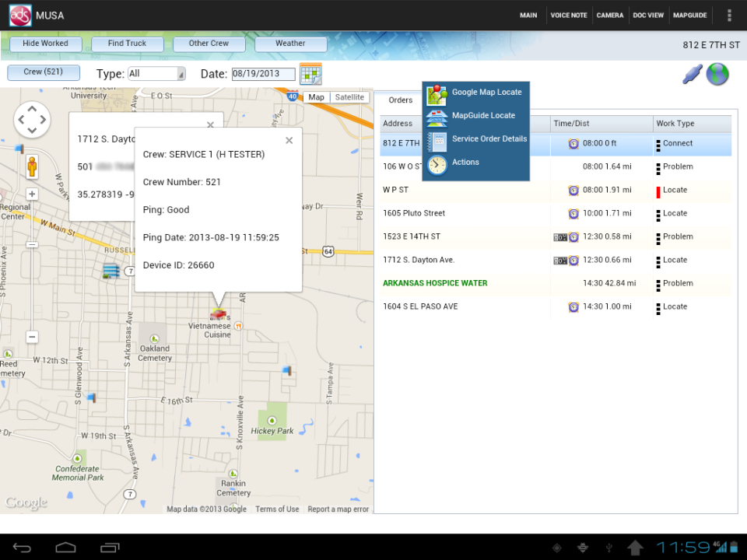Open the Actions clock icon
This screenshot has height=560, width=747.
click(x=436, y=162)
